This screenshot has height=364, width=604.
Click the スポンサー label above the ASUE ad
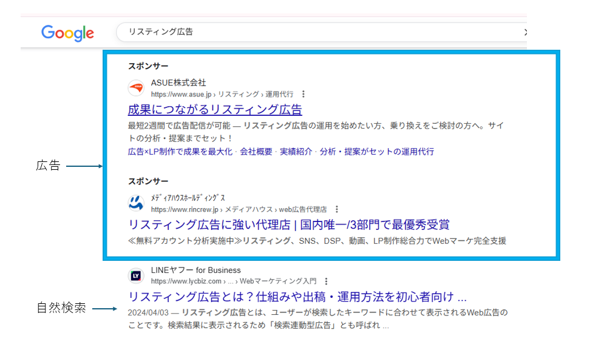click(x=148, y=66)
